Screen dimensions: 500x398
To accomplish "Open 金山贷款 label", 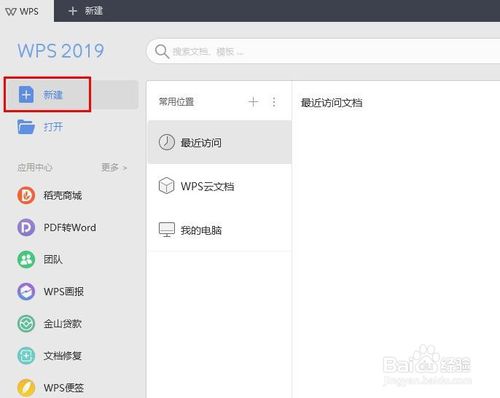I will [x=63, y=324].
